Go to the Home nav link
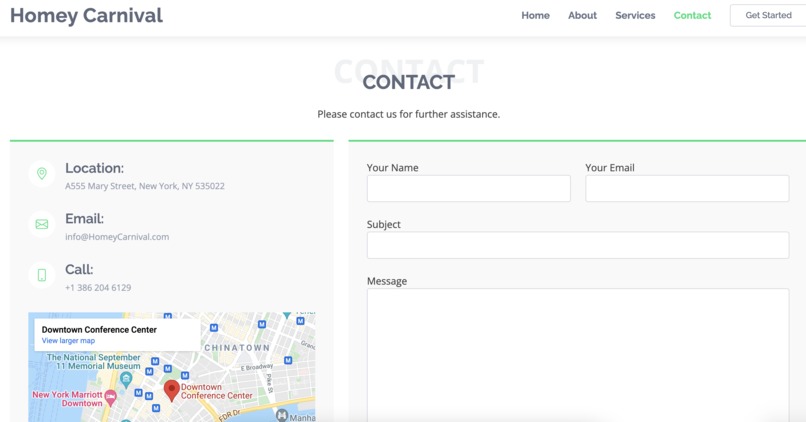Image resolution: width=806 pixels, height=422 pixels. [535, 15]
